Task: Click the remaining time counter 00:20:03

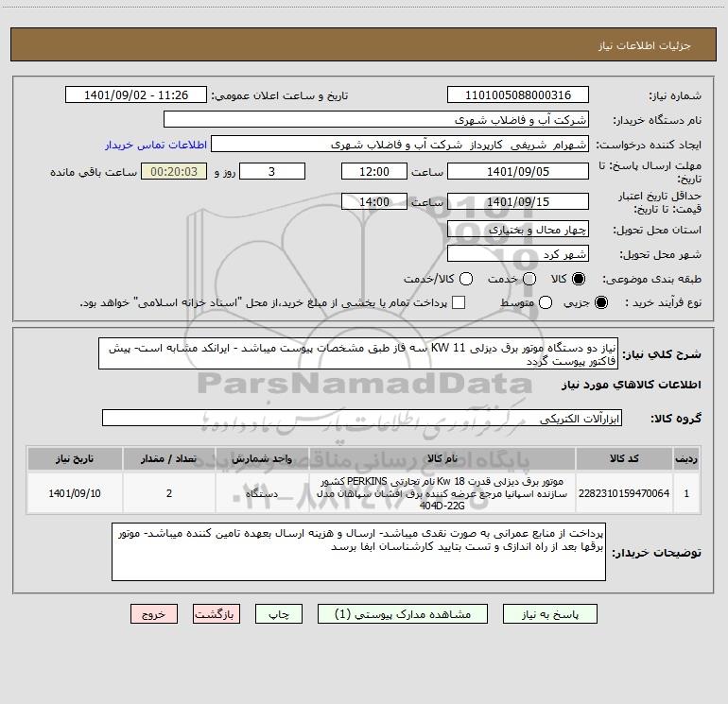Action: pyautogui.click(x=174, y=171)
